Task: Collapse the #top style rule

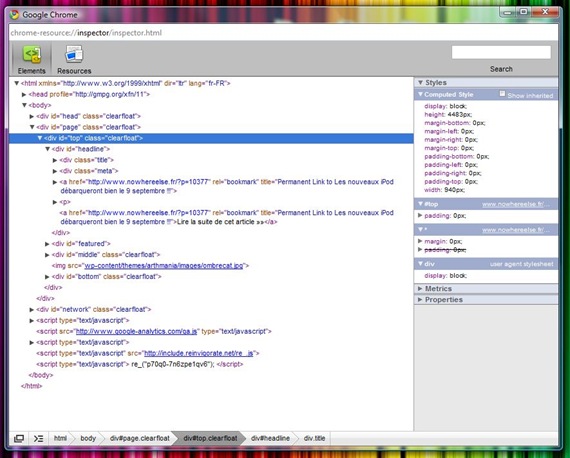Action: pyautogui.click(x=420, y=204)
